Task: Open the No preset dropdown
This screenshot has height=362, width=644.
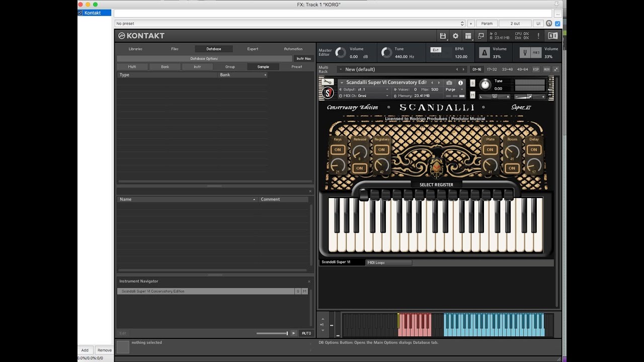Action: click(x=290, y=24)
